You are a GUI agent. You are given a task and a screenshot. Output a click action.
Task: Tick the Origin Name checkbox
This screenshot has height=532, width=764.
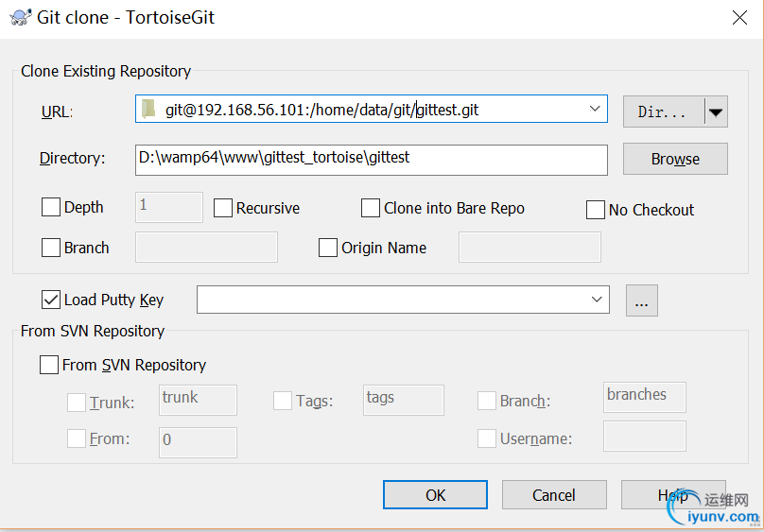click(x=327, y=248)
